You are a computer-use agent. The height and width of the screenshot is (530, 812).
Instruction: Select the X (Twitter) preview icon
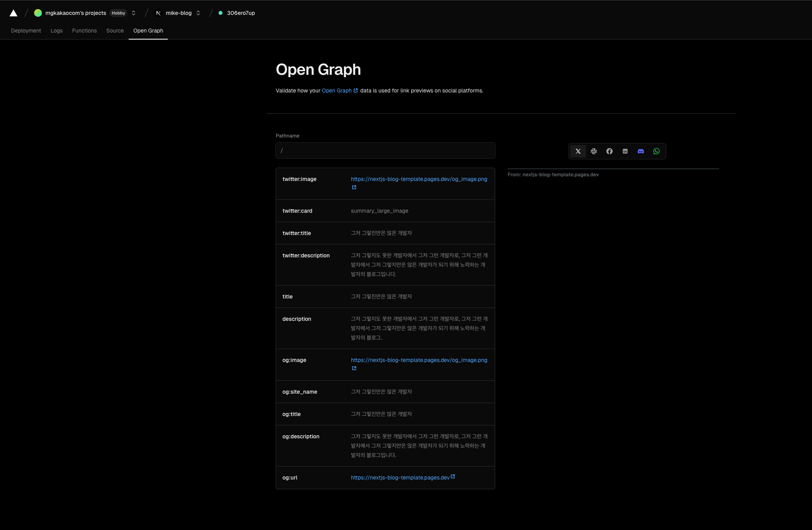pos(578,151)
